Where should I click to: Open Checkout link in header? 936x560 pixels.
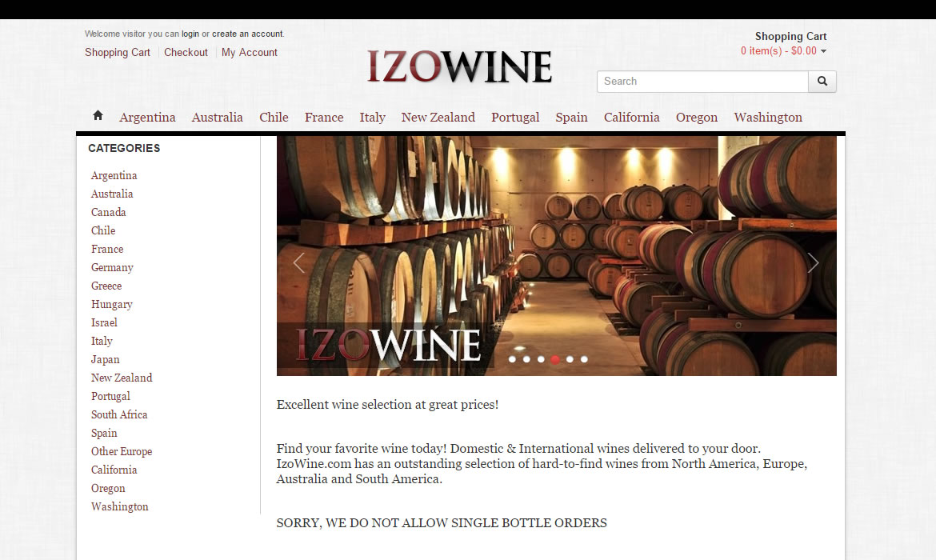[186, 53]
